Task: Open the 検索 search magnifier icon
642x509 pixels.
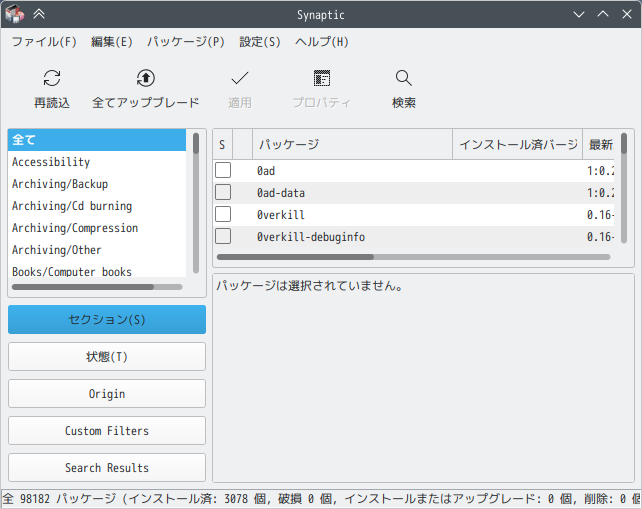Action: point(404,78)
